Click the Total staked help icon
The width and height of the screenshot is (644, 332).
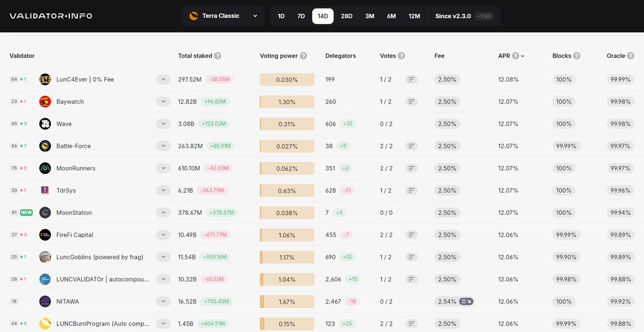click(x=217, y=56)
